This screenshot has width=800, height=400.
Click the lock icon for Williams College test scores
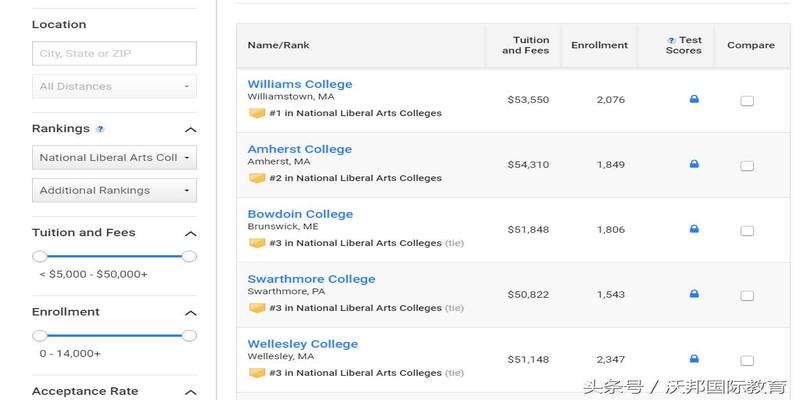pos(694,99)
